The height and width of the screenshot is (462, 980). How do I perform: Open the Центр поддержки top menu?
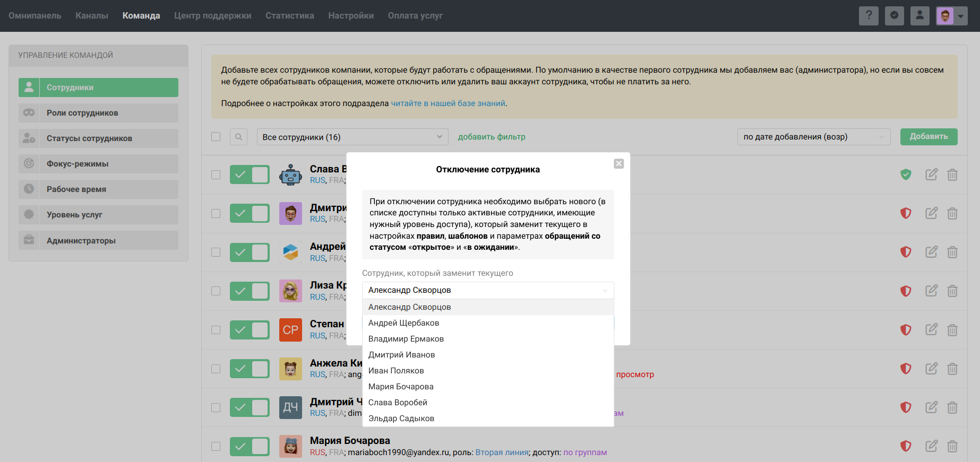(213, 15)
